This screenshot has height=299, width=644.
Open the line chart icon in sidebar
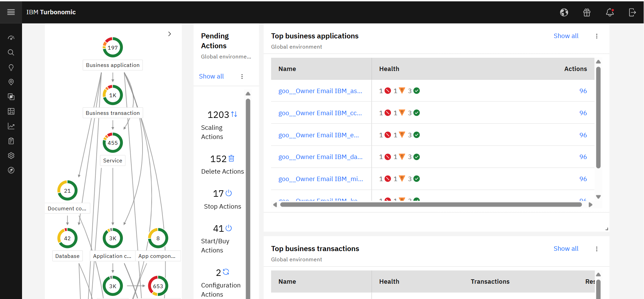click(x=11, y=126)
